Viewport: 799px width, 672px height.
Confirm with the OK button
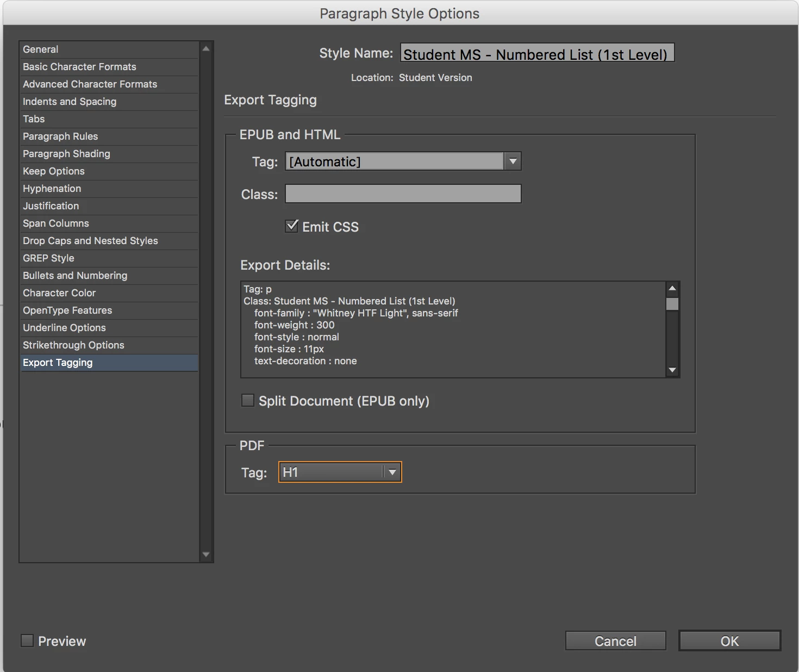[x=729, y=641]
